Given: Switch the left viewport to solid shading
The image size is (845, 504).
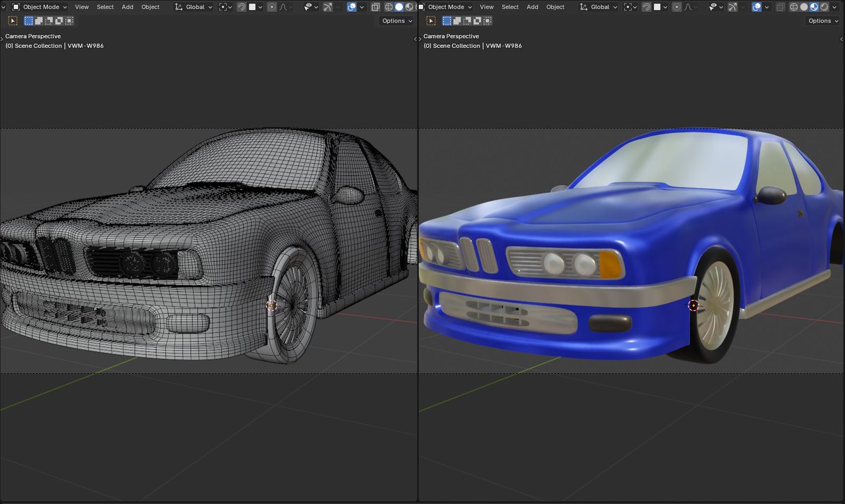Looking at the screenshot, I should (x=399, y=6).
